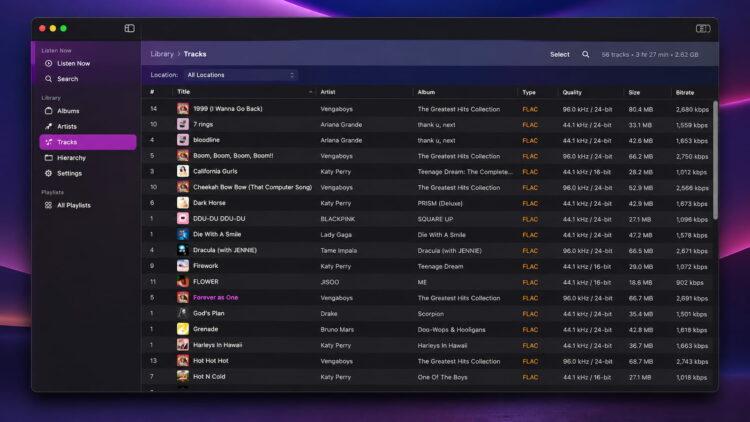This screenshot has height=422, width=750.
Task: Click album SQUARE UP cell
Action: pyautogui.click(x=435, y=219)
